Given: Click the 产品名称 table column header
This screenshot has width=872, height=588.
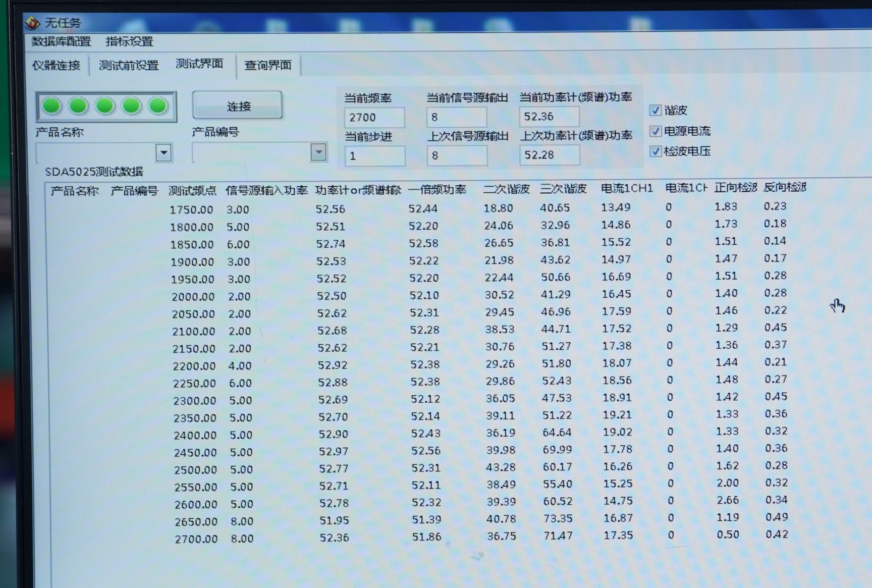Looking at the screenshot, I should (x=75, y=191).
